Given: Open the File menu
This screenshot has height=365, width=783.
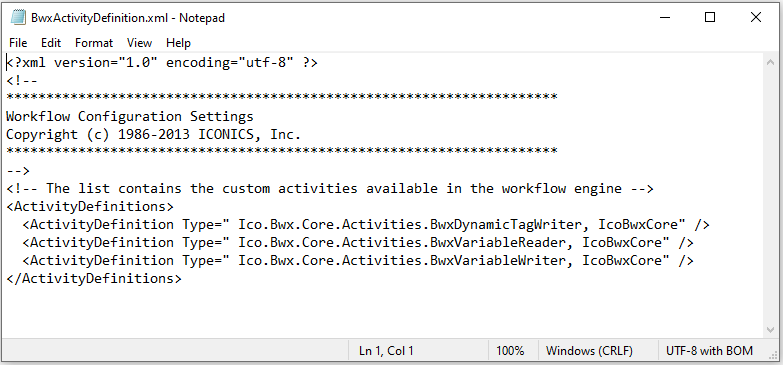Looking at the screenshot, I should [18, 43].
